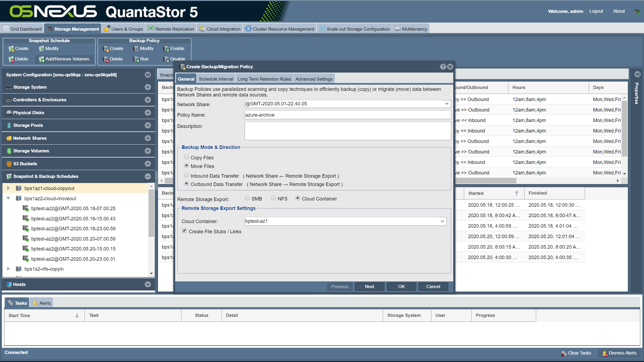The image size is (644, 362).
Task: Switch to Schedule Interval tab
Action: click(x=216, y=79)
